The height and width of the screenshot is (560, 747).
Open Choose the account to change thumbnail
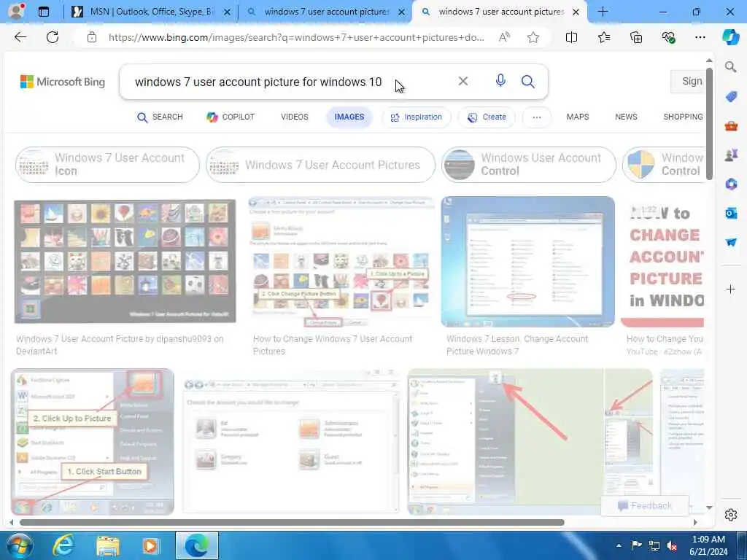(290, 441)
